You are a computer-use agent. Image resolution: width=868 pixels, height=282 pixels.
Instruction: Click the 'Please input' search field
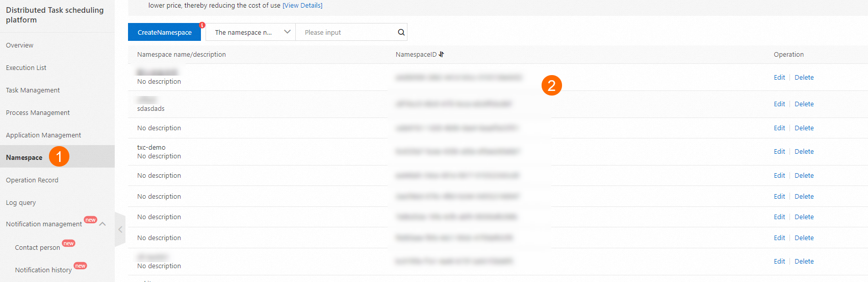tap(347, 32)
